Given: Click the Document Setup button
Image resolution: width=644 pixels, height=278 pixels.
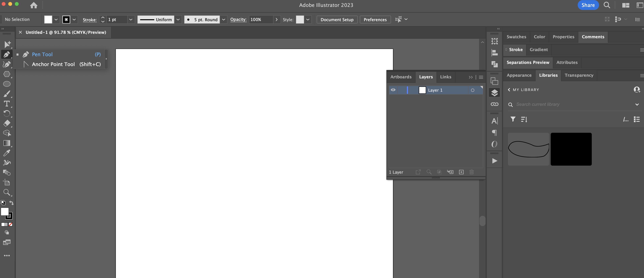Looking at the screenshot, I should [x=337, y=20].
